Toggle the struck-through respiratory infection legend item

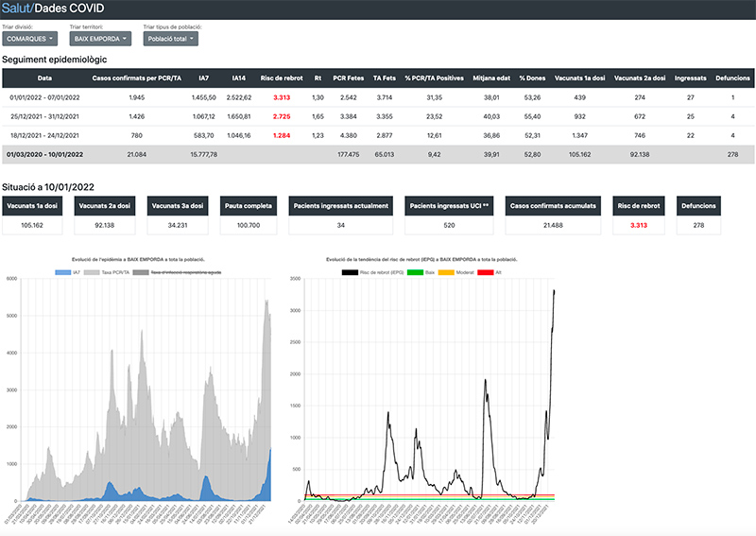[x=177, y=272]
